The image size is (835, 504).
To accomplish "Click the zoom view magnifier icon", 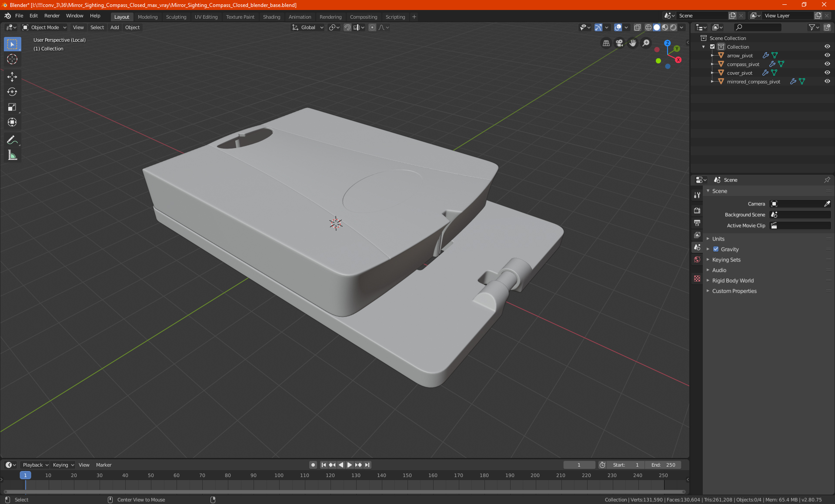I will [x=646, y=43].
